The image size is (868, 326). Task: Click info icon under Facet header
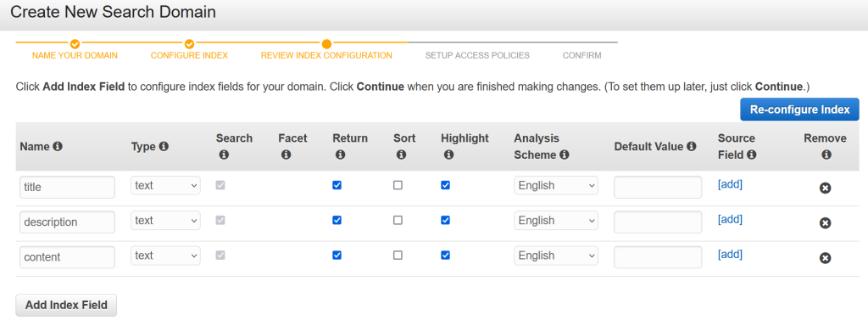tap(286, 155)
